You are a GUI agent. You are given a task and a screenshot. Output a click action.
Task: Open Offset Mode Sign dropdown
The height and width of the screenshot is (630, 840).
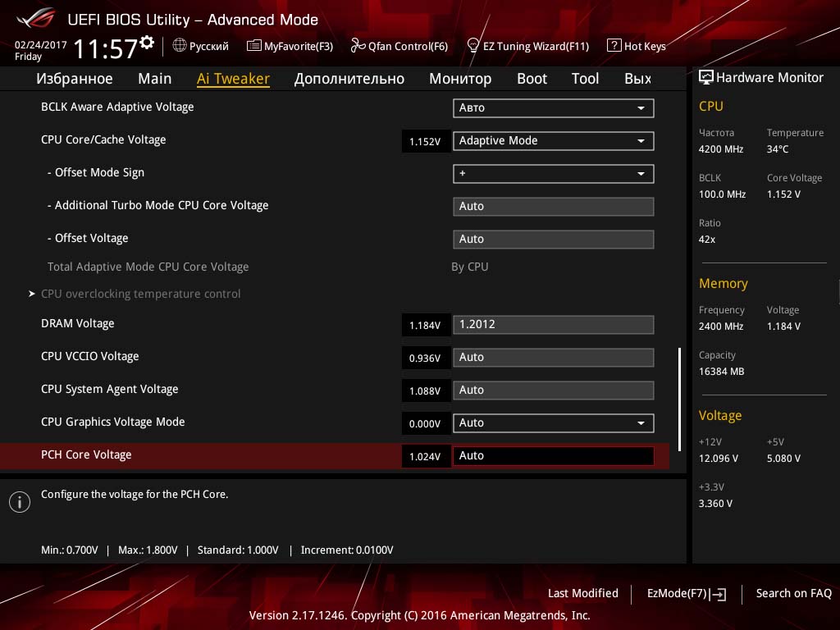pos(554,174)
